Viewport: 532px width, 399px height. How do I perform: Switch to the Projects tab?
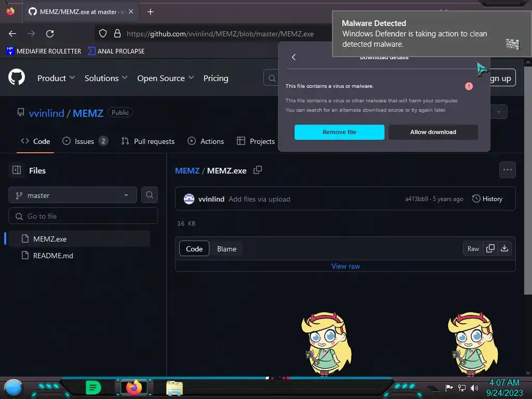(x=256, y=141)
